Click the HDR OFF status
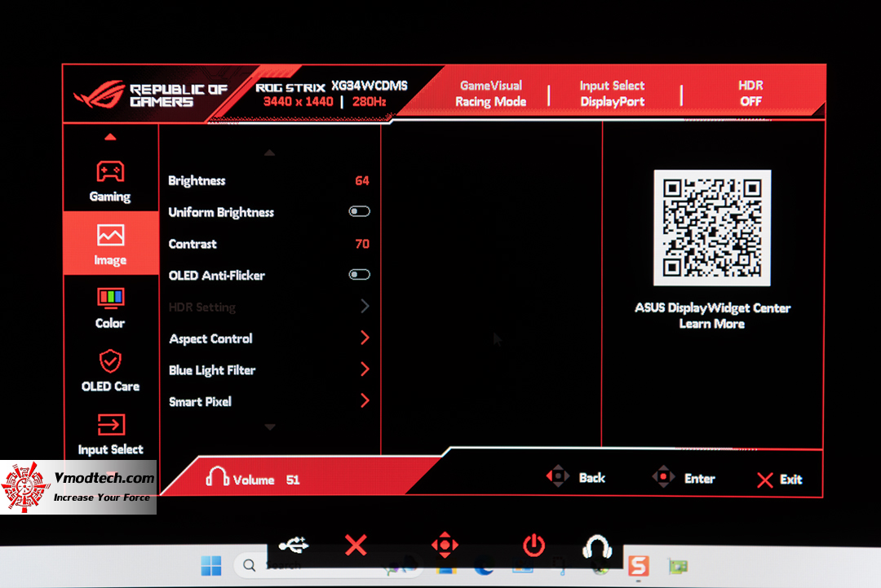Image resolution: width=881 pixels, height=588 pixels. tap(750, 93)
